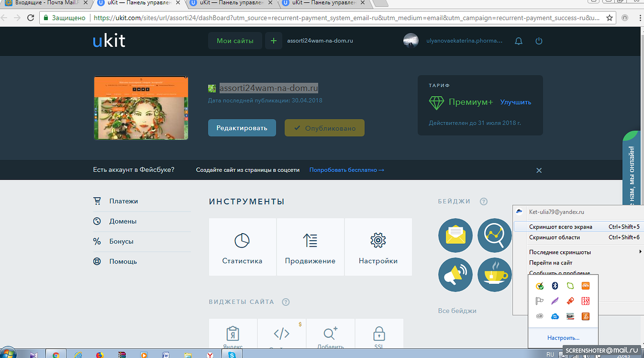Open Бонусы in sidebar
Image resolution: width=644 pixels, height=358 pixels.
(121, 241)
